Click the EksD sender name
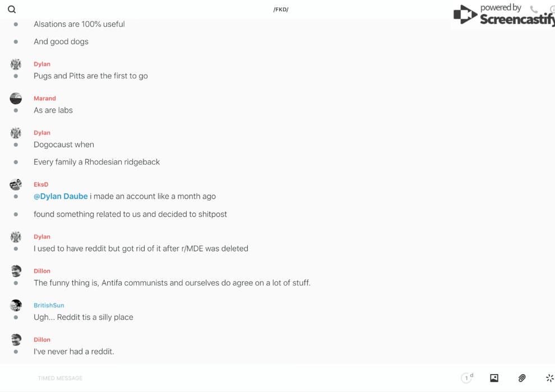The image size is (555, 392). (41, 184)
